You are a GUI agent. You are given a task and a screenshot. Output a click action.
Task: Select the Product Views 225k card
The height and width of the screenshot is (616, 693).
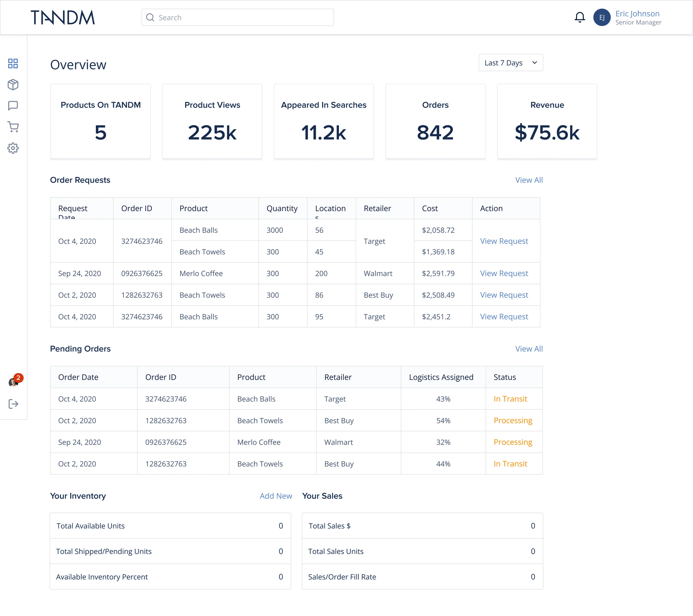click(212, 121)
